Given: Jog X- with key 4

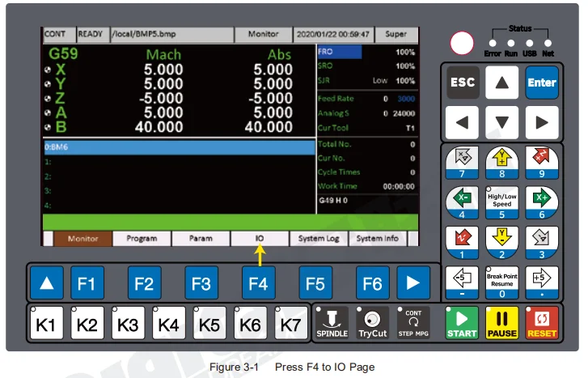Looking at the screenshot, I should click(462, 202).
